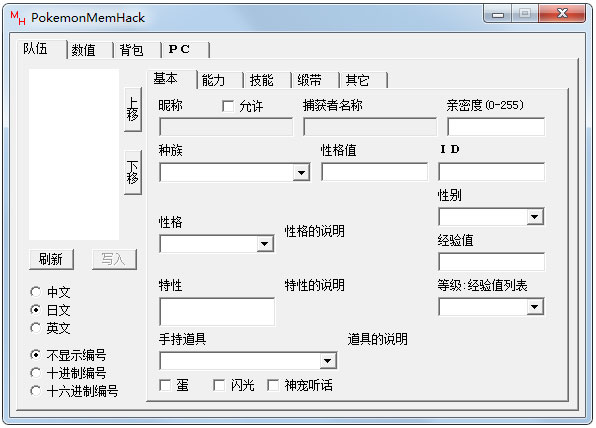This screenshot has height=428, width=596.
Task: Click the 特性的说明 label text
Action: pos(315,285)
